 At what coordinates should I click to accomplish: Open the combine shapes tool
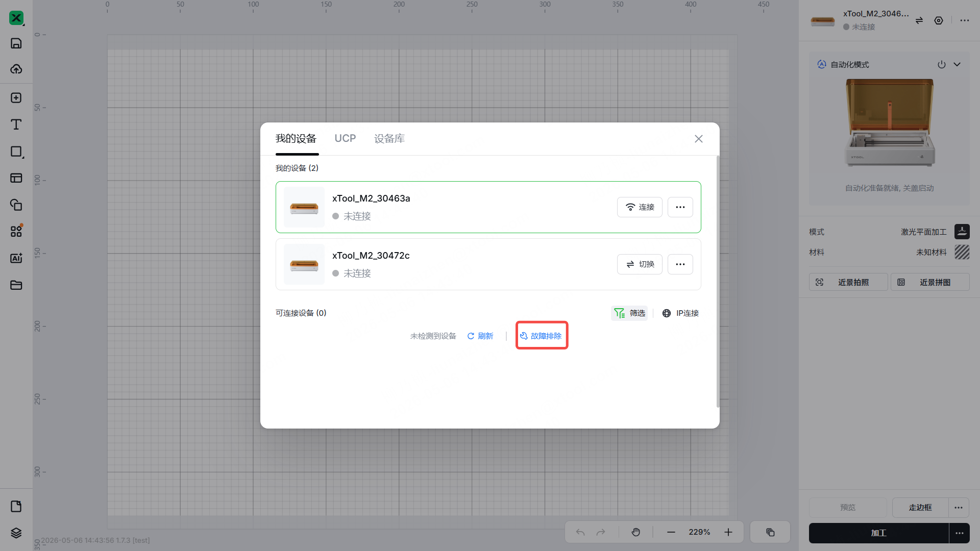16,205
